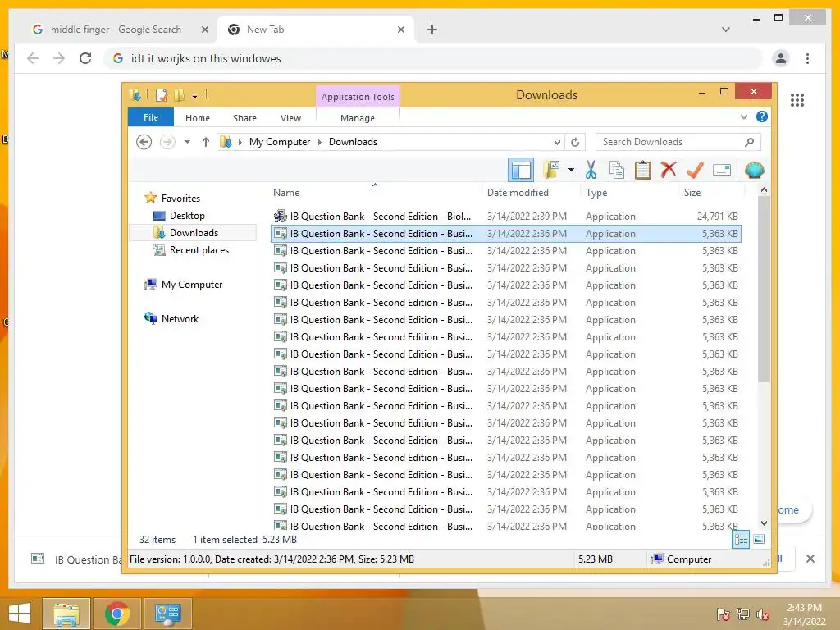Image resolution: width=840 pixels, height=630 pixels.
Task: Expand breadcrumb arrow after My Computer
Action: coord(319,142)
